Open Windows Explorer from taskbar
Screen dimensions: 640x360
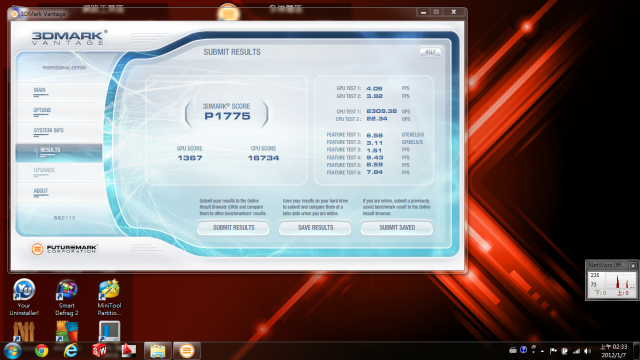(158, 351)
